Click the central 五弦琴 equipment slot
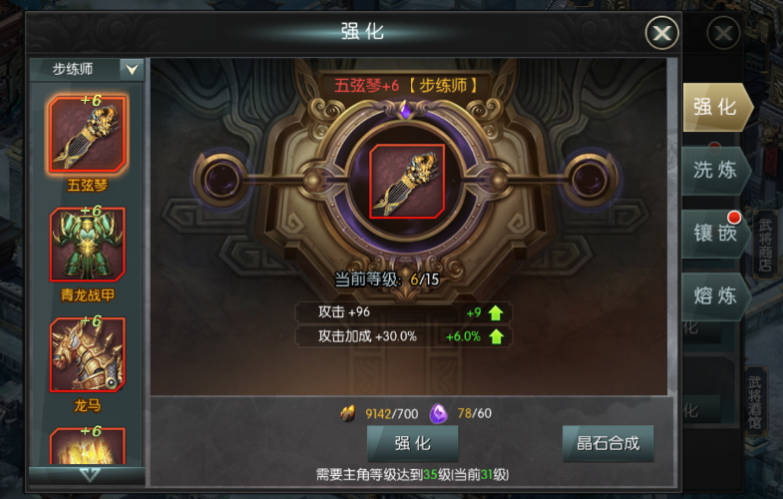783x499 pixels. tap(406, 181)
